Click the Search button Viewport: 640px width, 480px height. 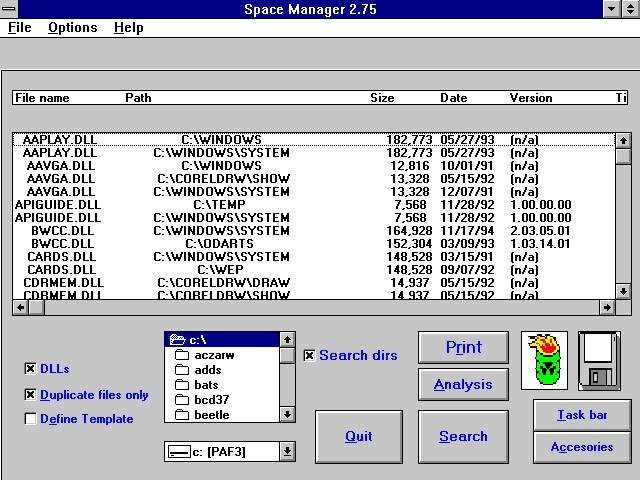point(463,436)
